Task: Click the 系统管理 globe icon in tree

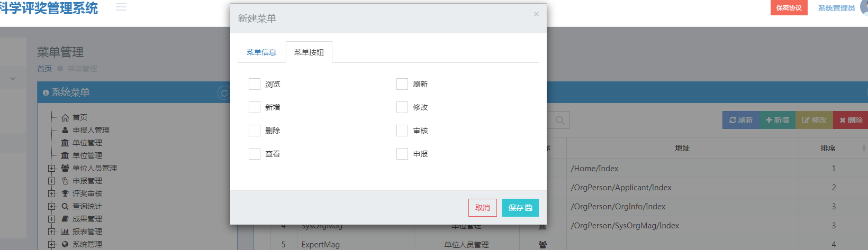Action: (65, 244)
